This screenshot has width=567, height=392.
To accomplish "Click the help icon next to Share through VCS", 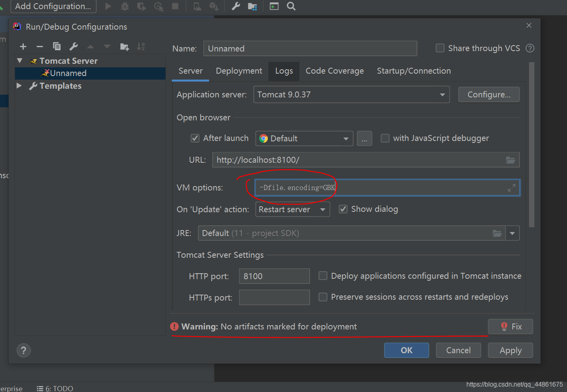I will (x=530, y=48).
